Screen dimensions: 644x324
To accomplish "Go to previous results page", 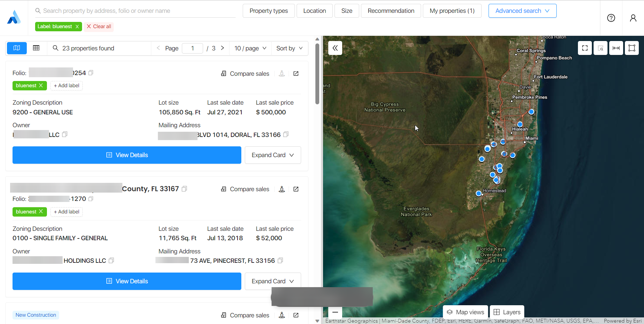I will coord(158,48).
